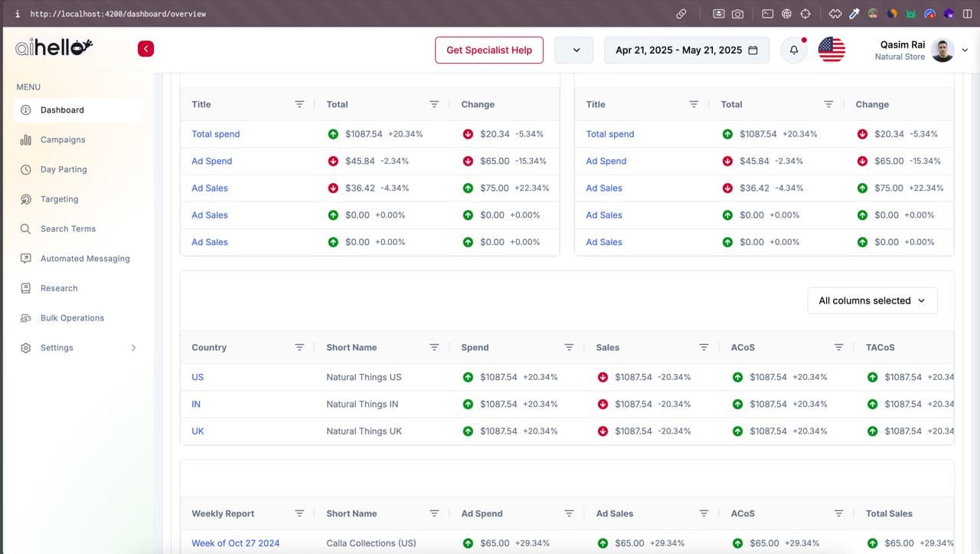Expand the Settings submenu chevron
The height and width of the screenshot is (554, 980).
point(133,348)
